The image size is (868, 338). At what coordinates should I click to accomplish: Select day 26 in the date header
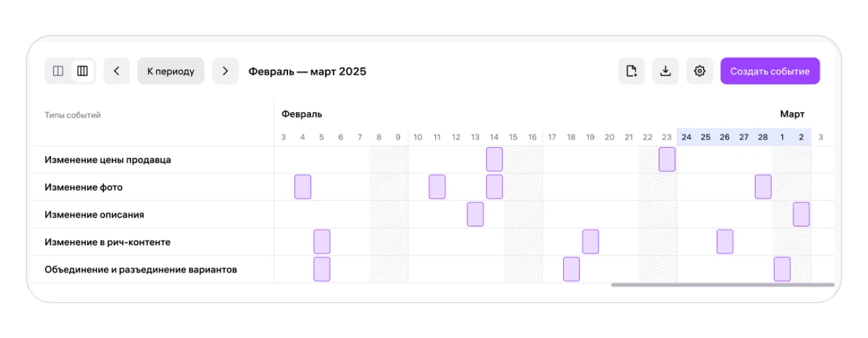(725, 137)
